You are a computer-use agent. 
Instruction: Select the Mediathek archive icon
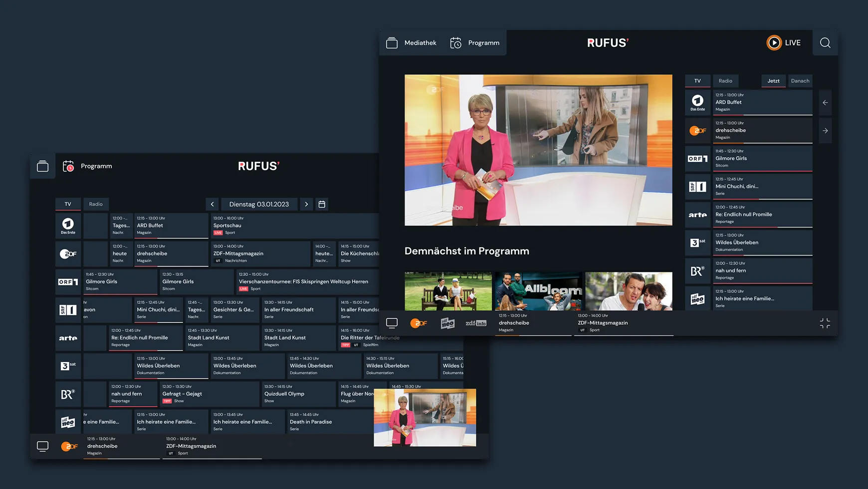pos(393,43)
